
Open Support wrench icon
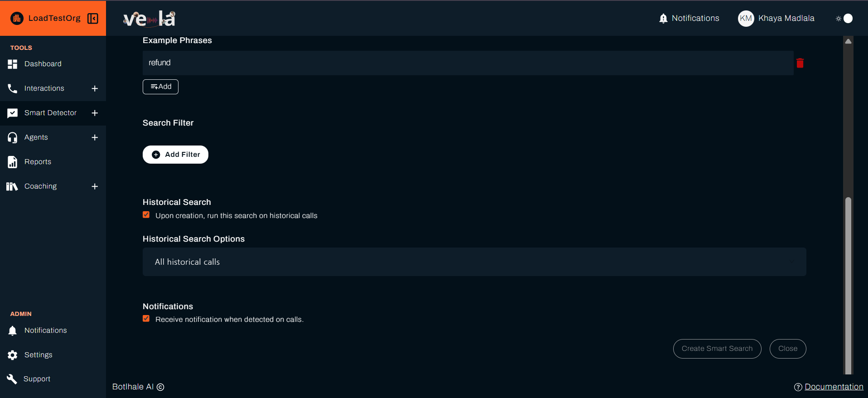pyautogui.click(x=12, y=379)
